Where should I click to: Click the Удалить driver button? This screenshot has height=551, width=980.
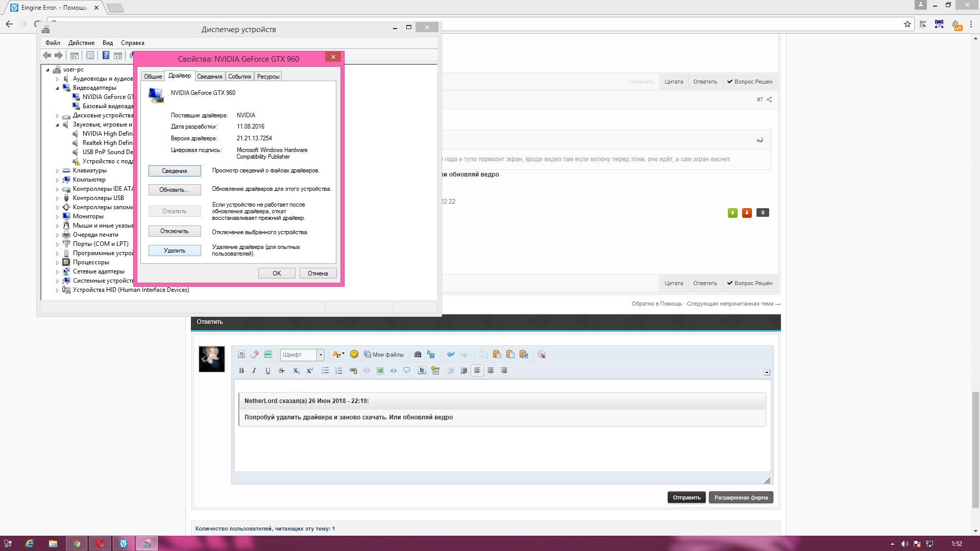175,251
